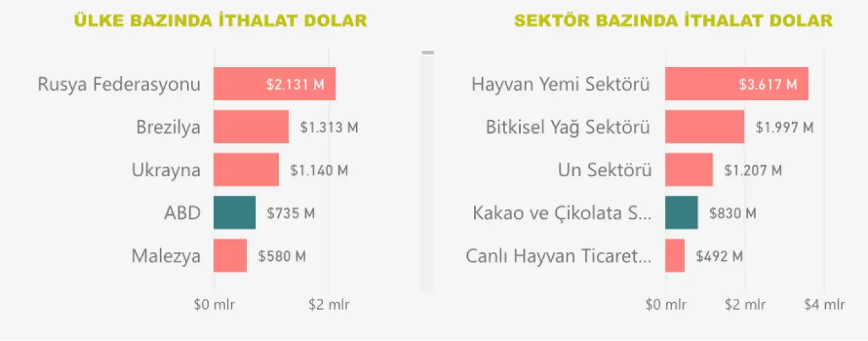The image size is (868, 341).
Task: Select the Bitkisel Yağ Sektörü bar
Action: click(705, 127)
